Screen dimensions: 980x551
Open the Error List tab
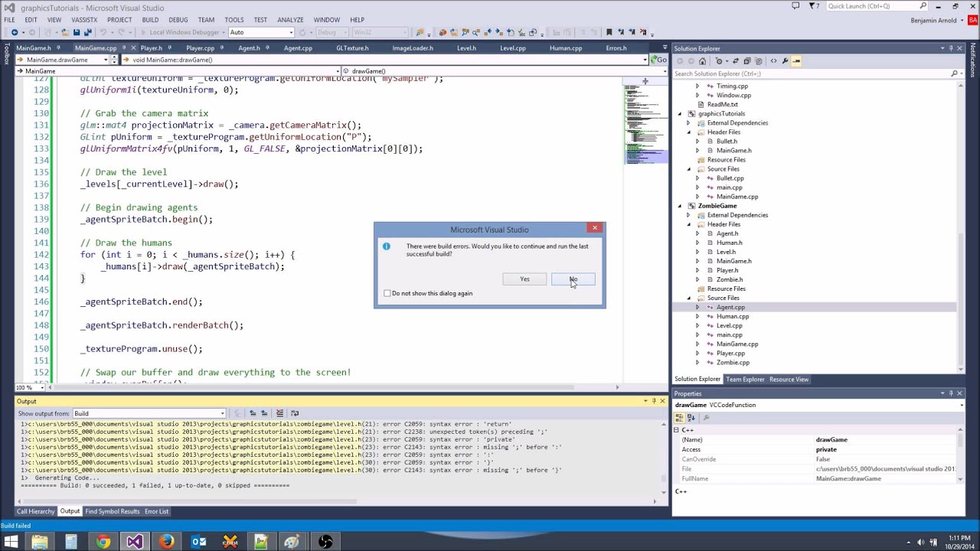tap(156, 511)
